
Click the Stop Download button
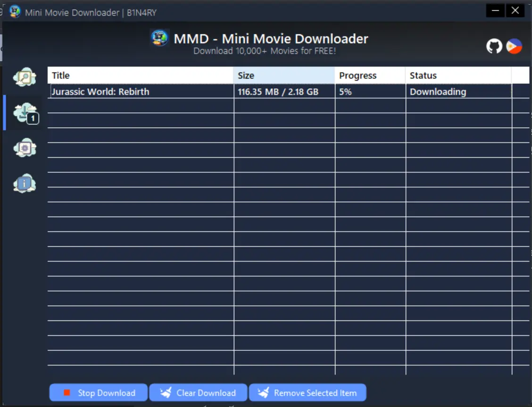click(x=99, y=392)
